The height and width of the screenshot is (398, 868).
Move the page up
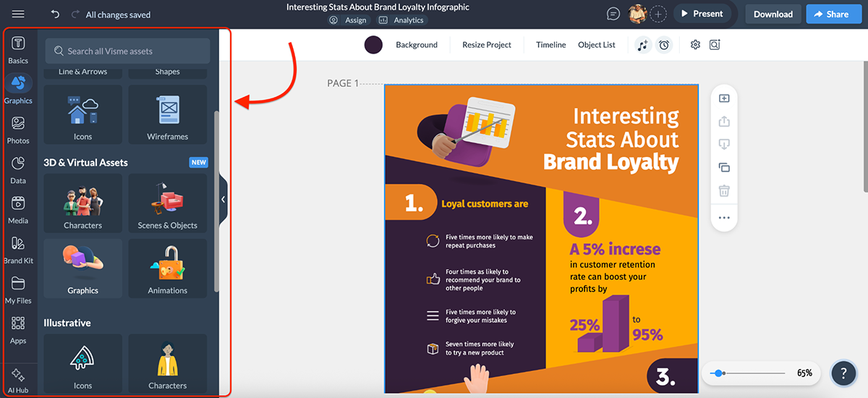point(724,122)
